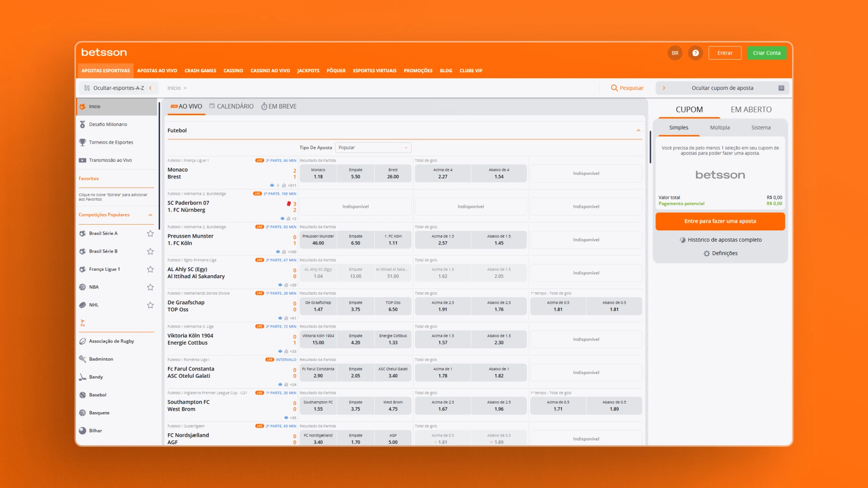Click the A-Z sort icon in sidebar
868x488 pixels.
click(x=82, y=323)
